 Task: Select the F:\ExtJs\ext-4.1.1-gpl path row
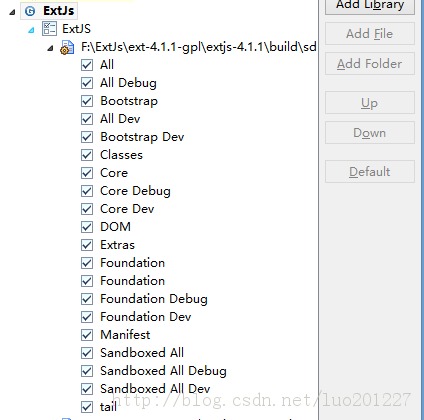point(199,47)
